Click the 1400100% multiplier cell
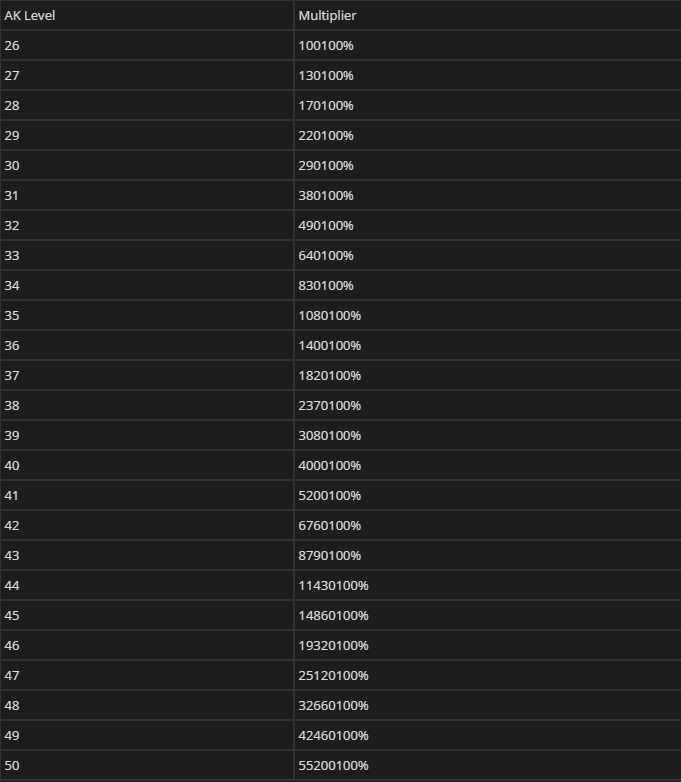Image resolution: width=681 pixels, height=782 pixels. (x=330, y=346)
